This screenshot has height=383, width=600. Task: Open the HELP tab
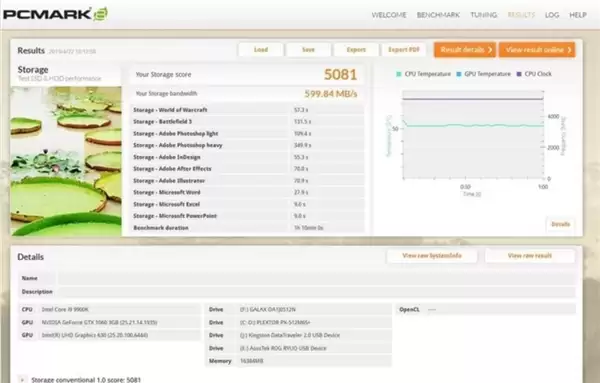point(578,15)
